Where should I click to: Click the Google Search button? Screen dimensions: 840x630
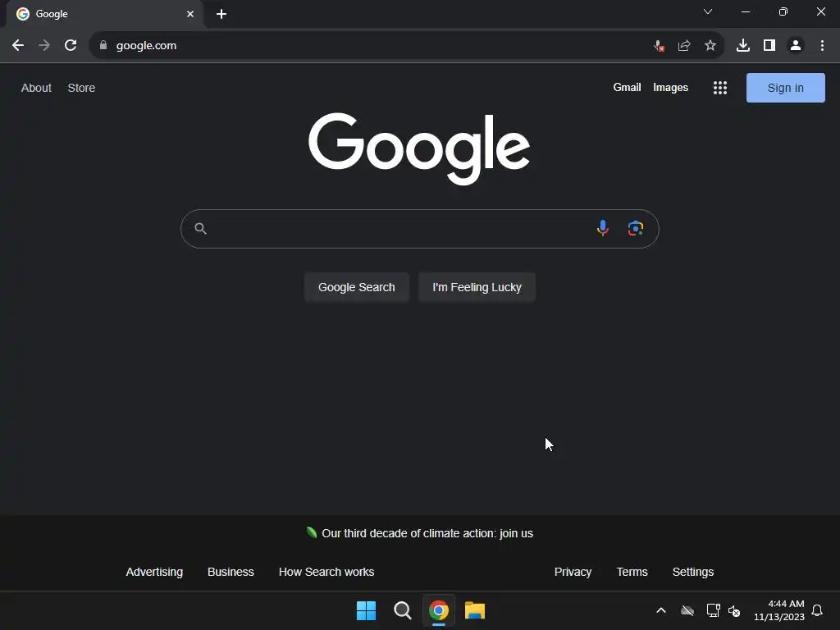357,287
